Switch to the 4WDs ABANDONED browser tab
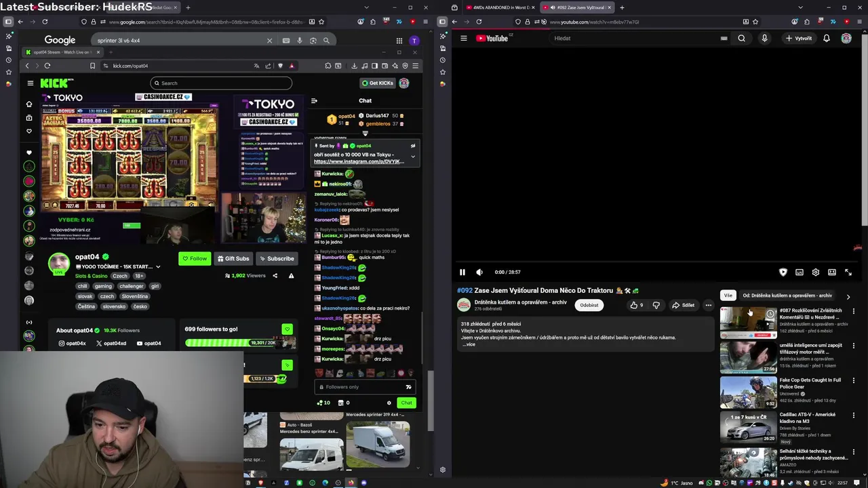This screenshot has width=868, height=488. pyautogui.click(x=500, y=7)
